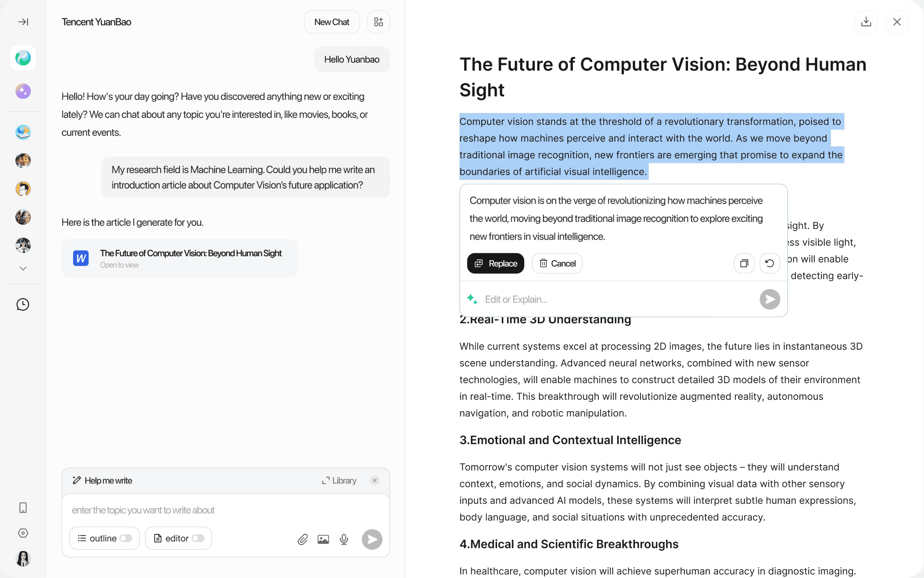Collapse the sidebar with the arrow icon

coord(23,22)
